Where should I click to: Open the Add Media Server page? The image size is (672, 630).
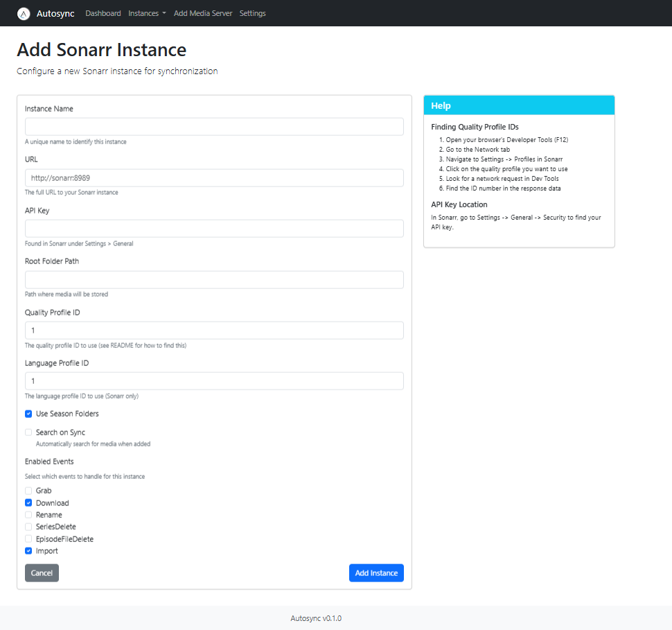(203, 13)
